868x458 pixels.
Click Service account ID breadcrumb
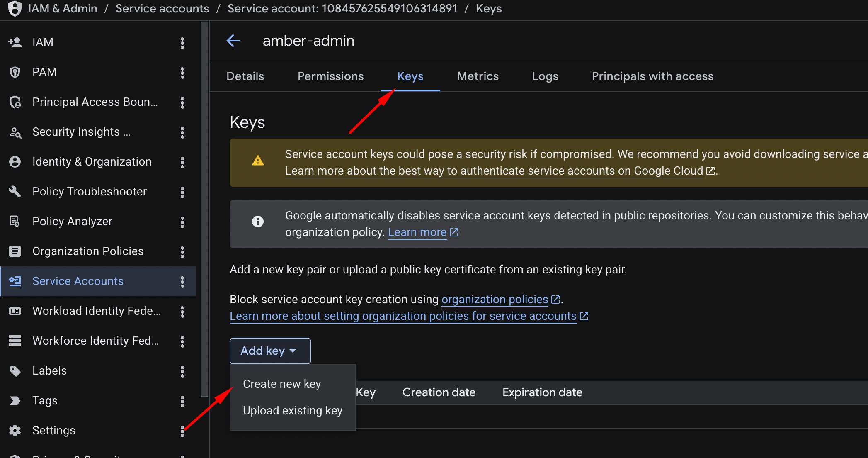(342, 8)
